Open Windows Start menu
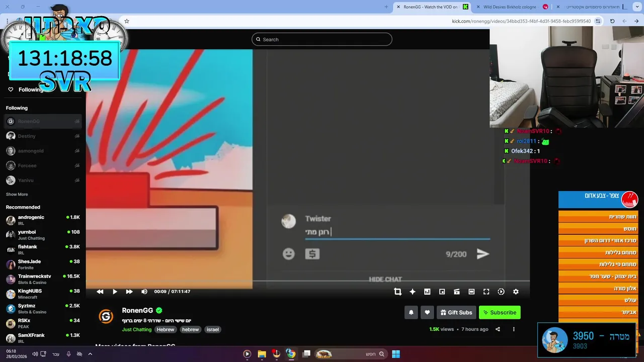The width and height of the screenshot is (644, 362). (396, 354)
